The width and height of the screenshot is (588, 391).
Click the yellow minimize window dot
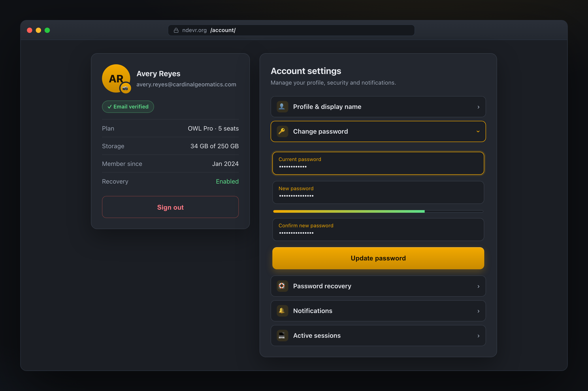tap(38, 30)
